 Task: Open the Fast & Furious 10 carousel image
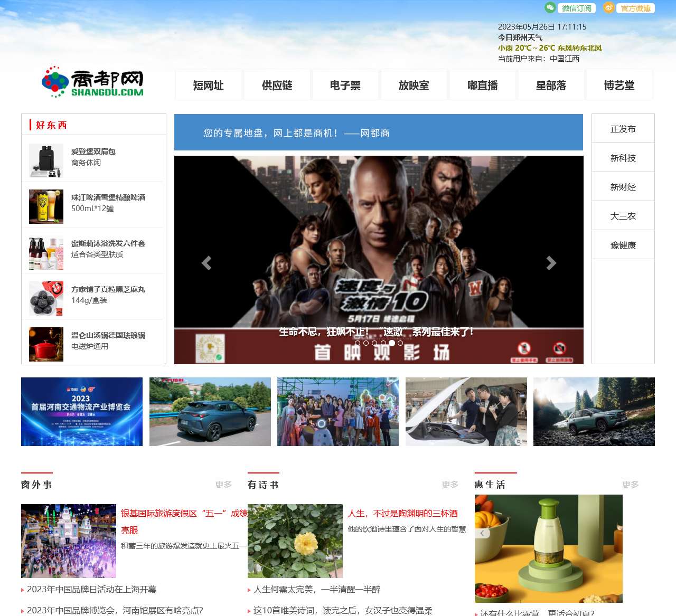click(x=379, y=260)
